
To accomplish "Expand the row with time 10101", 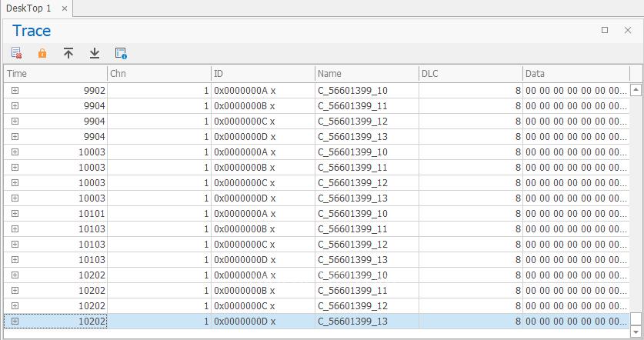I will click(15, 214).
